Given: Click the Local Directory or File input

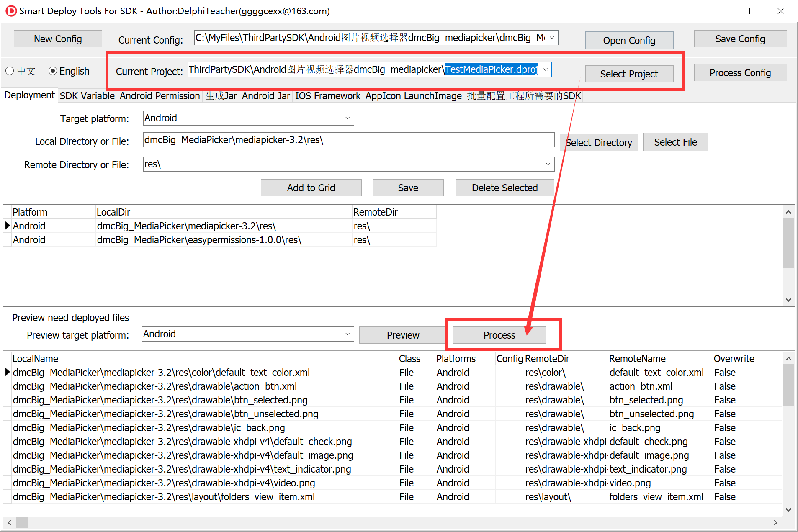Looking at the screenshot, I should point(348,140).
